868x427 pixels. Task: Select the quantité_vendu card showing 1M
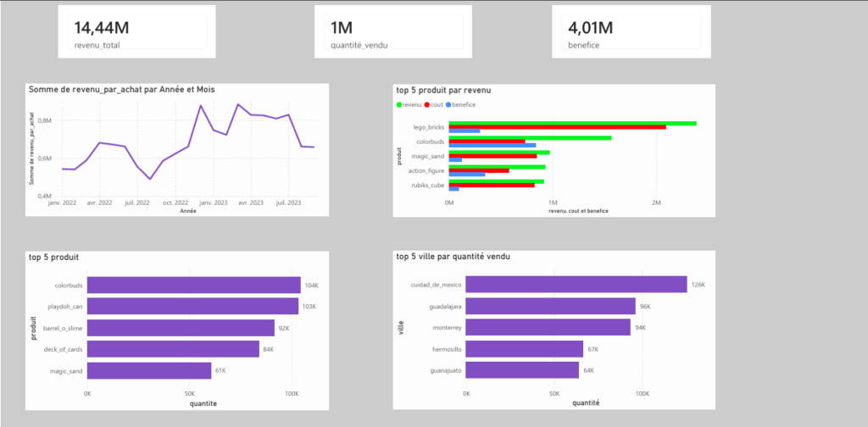coord(393,31)
